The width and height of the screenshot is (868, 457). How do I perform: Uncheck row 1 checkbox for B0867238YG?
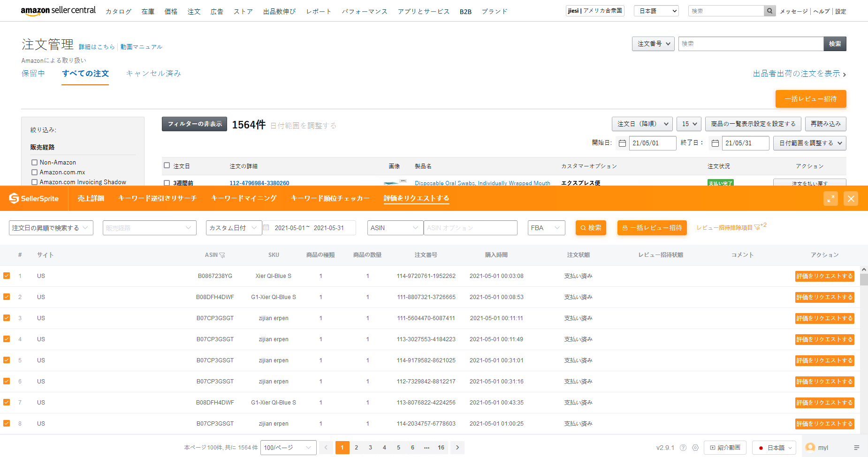(x=7, y=276)
